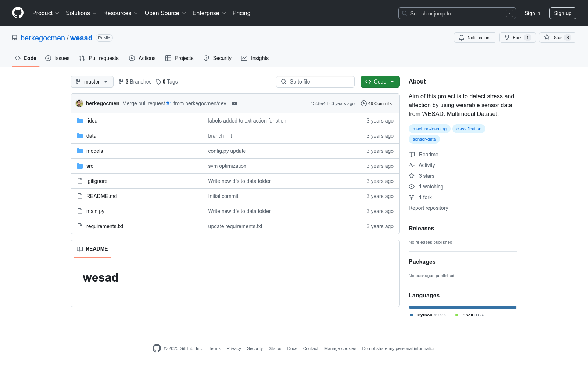Open the 49 Commits history link
Screen dimensions: 588x368
[x=376, y=103]
